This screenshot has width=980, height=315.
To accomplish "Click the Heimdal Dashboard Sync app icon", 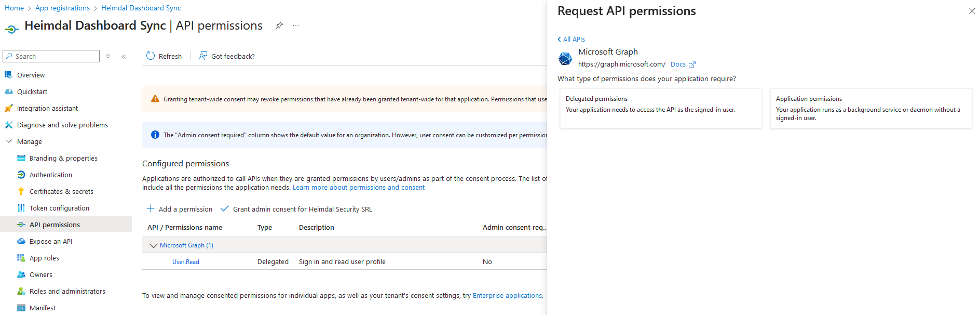I will (x=12, y=29).
